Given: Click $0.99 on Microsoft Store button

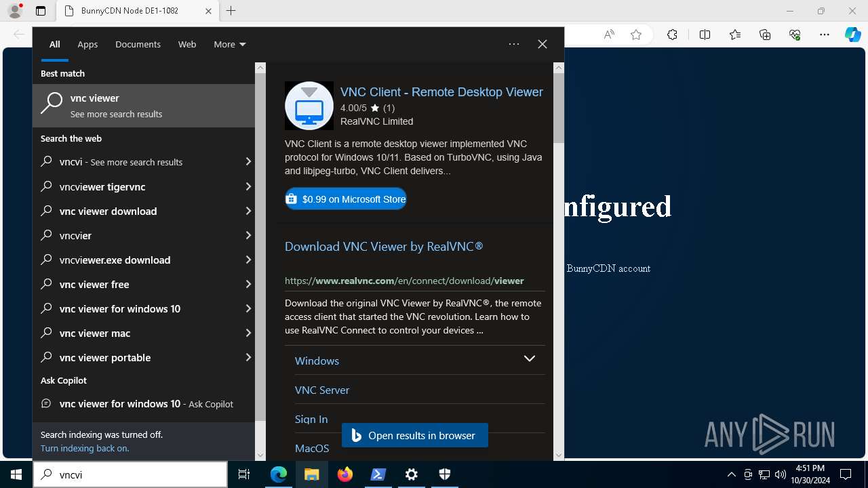Looking at the screenshot, I should point(346,199).
